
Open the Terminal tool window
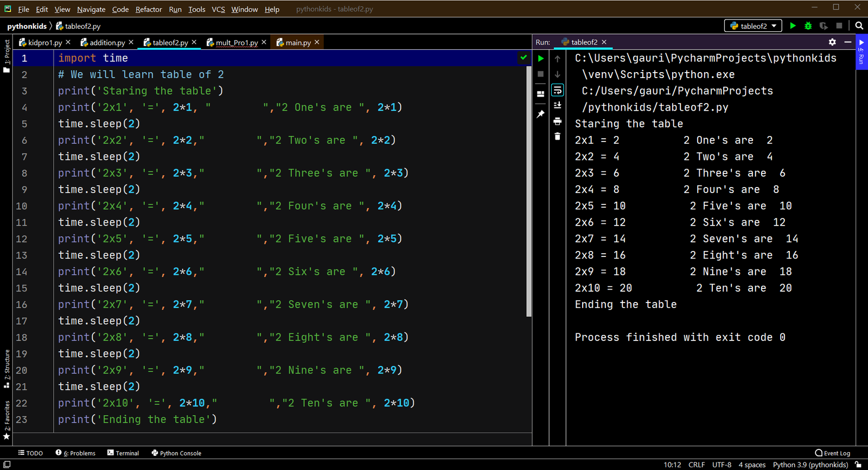click(x=123, y=453)
